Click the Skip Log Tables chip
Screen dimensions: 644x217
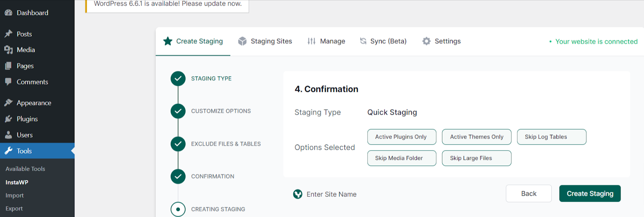[551, 137]
